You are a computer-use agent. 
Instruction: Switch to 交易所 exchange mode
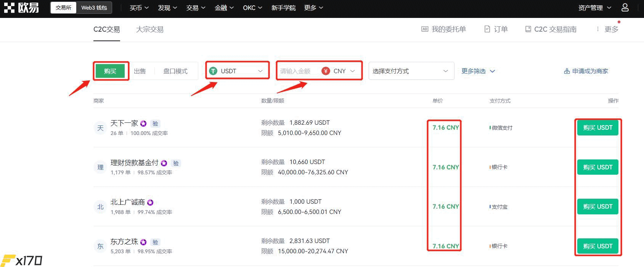click(x=63, y=8)
